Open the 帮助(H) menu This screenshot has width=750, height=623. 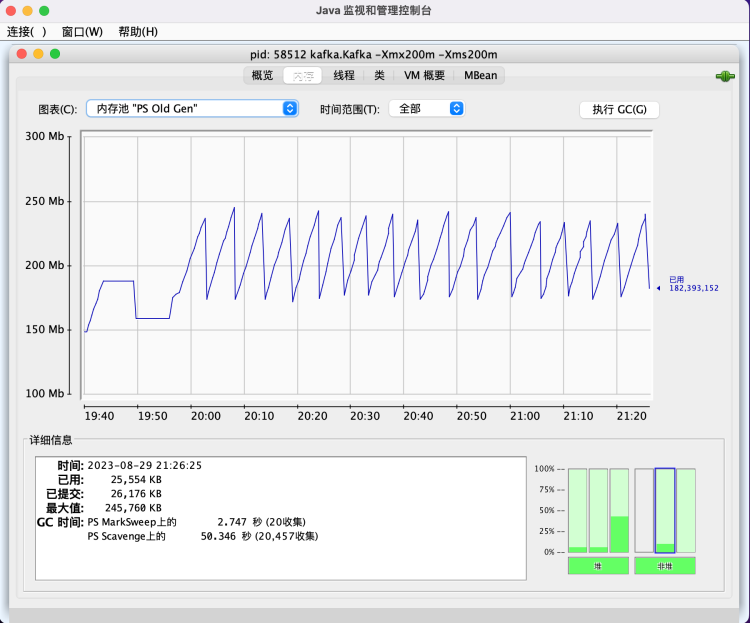click(138, 32)
